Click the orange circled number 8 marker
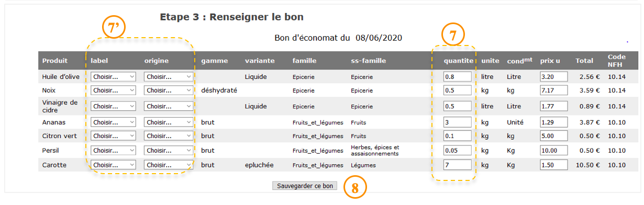The image size is (644, 205). 355,188
